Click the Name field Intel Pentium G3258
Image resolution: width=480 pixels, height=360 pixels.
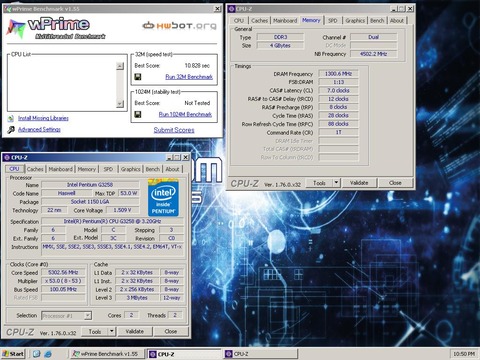(x=90, y=185)
